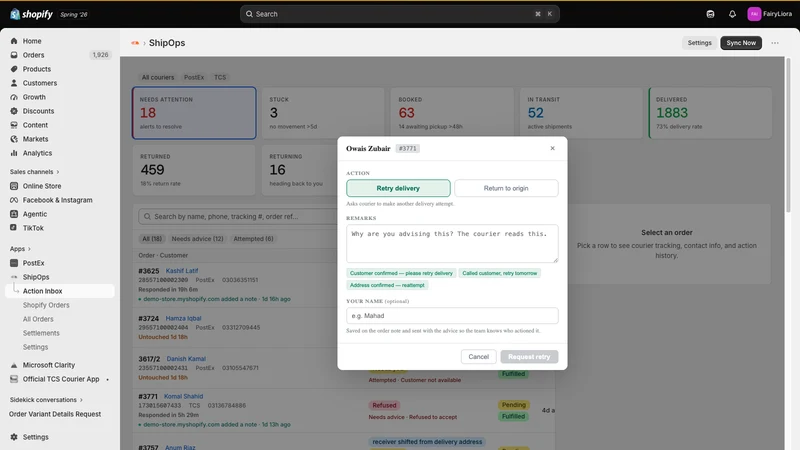Expand Sidekick conversations section
Image resolution: width=800 pixels, height=450 pixels.
pos(46,400)
